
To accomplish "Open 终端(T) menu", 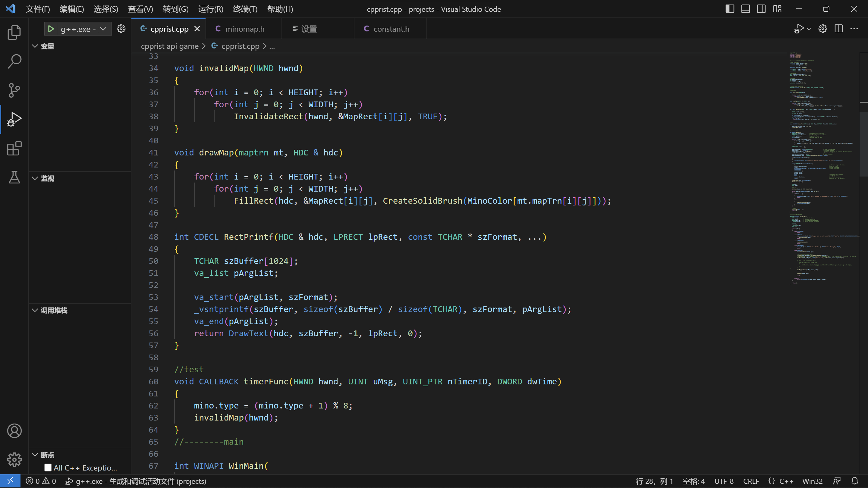I will coord(245,9).
